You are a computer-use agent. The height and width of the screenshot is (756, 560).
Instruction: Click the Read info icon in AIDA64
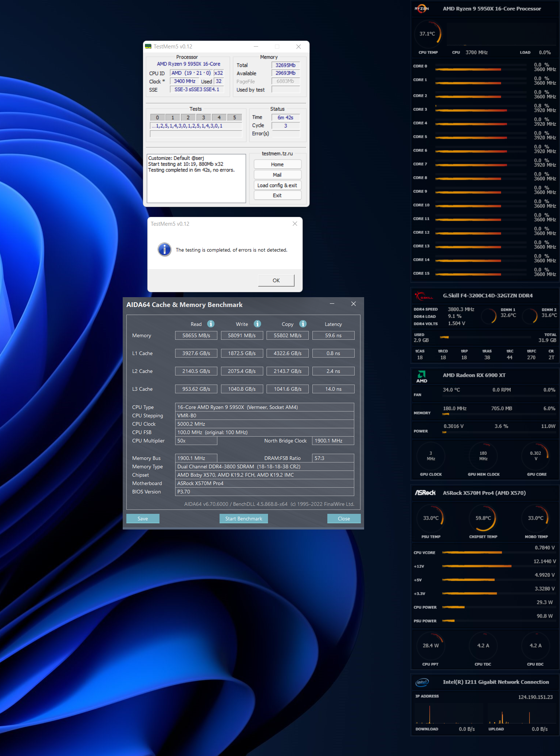click(x=211, y=324)
